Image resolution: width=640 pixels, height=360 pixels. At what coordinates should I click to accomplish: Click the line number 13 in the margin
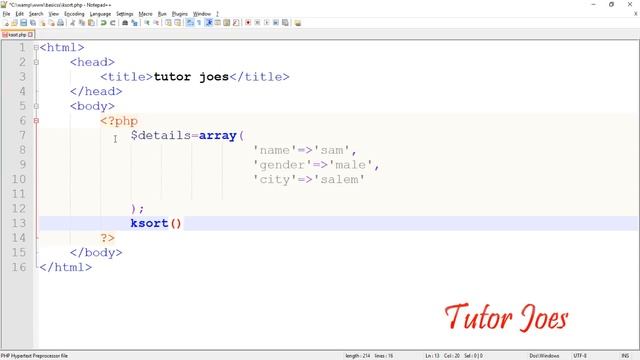click(x=19, y=223)
